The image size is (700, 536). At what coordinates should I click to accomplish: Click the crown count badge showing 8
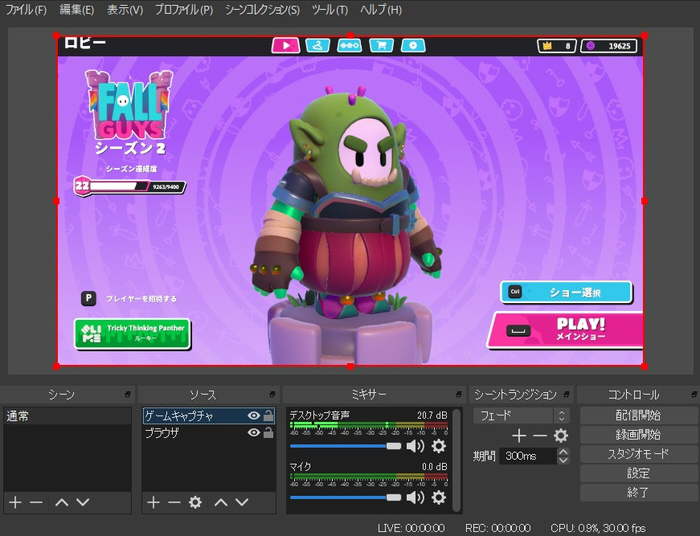click(x=557, y=46)
